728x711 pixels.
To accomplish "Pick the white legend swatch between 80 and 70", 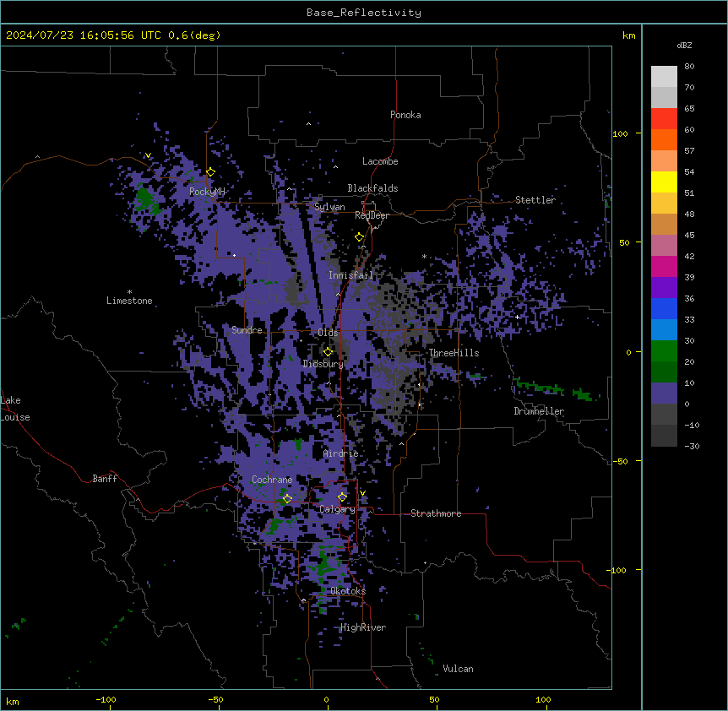I will tap(664, 77).
